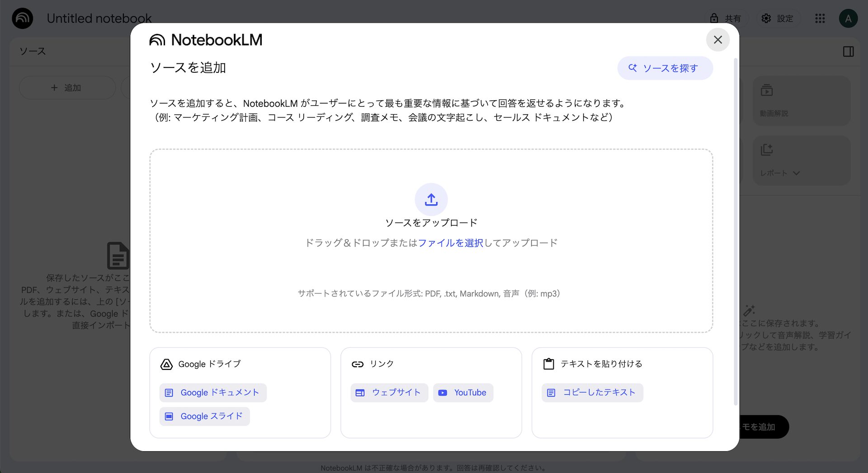Viewport: 868px width, 473px height.
Task: Click the ソース panel header
Action: pos(33,52)
